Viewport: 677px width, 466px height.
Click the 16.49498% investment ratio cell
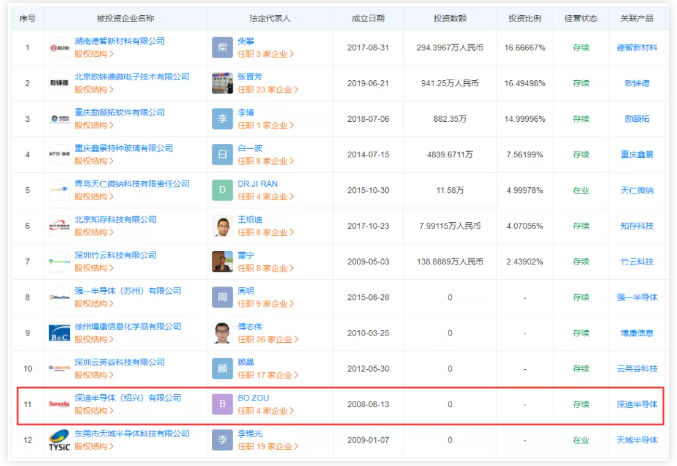click(x=525, y=83)
